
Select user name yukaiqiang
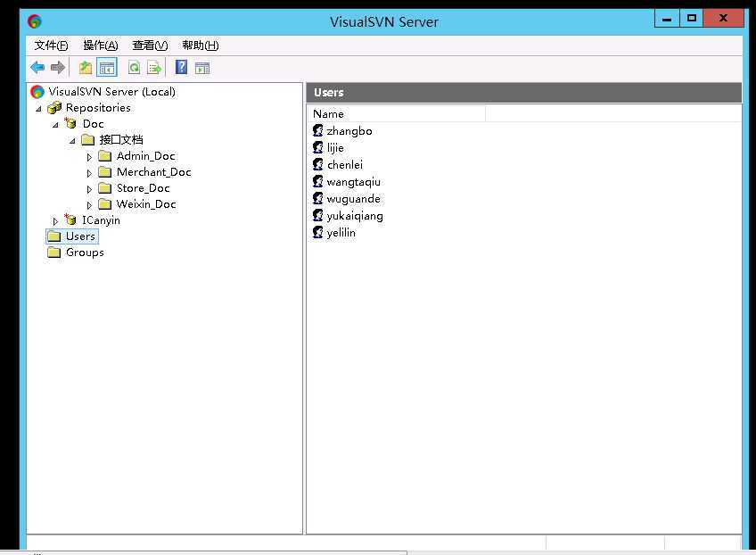click(355, 216)
